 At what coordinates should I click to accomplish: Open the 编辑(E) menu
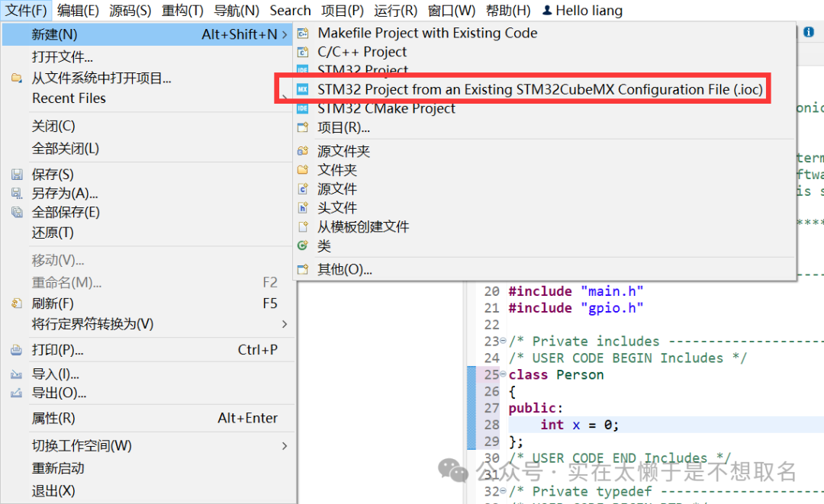click(78, 11)
